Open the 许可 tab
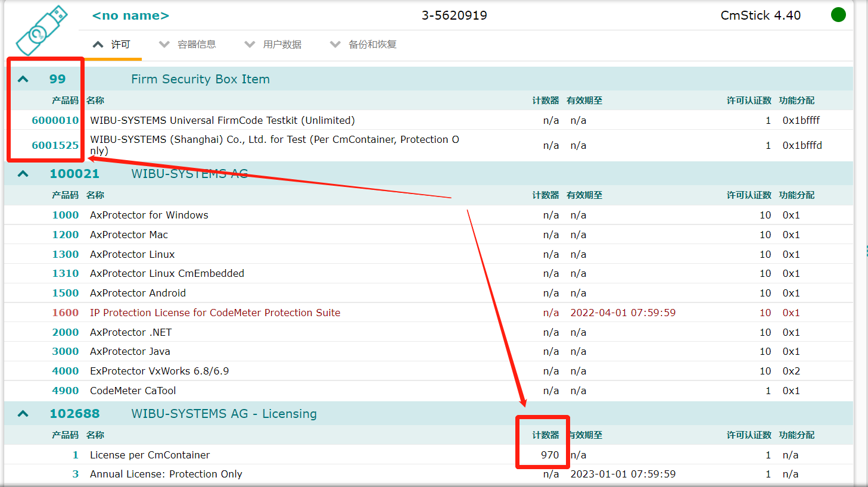 pyautogui.click(x=111, y=45)
